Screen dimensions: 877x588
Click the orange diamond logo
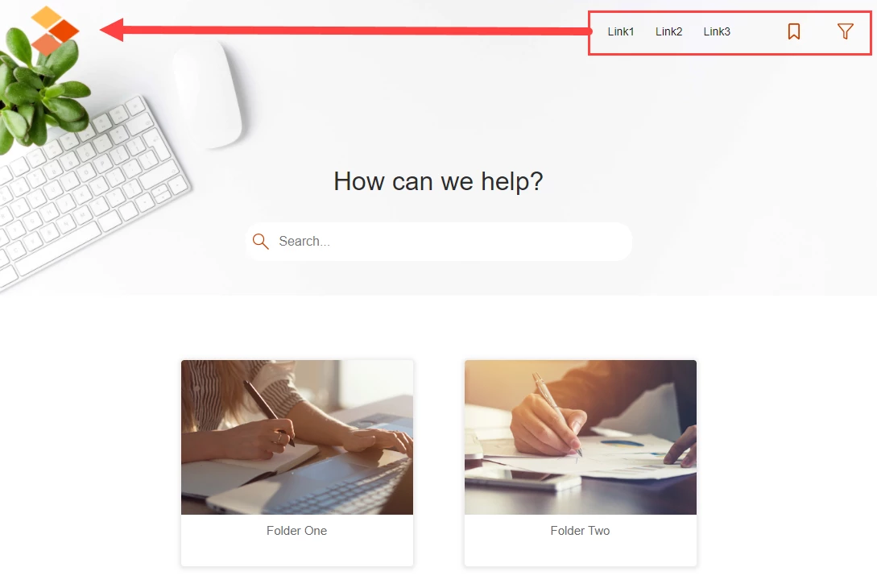[55, 31]
